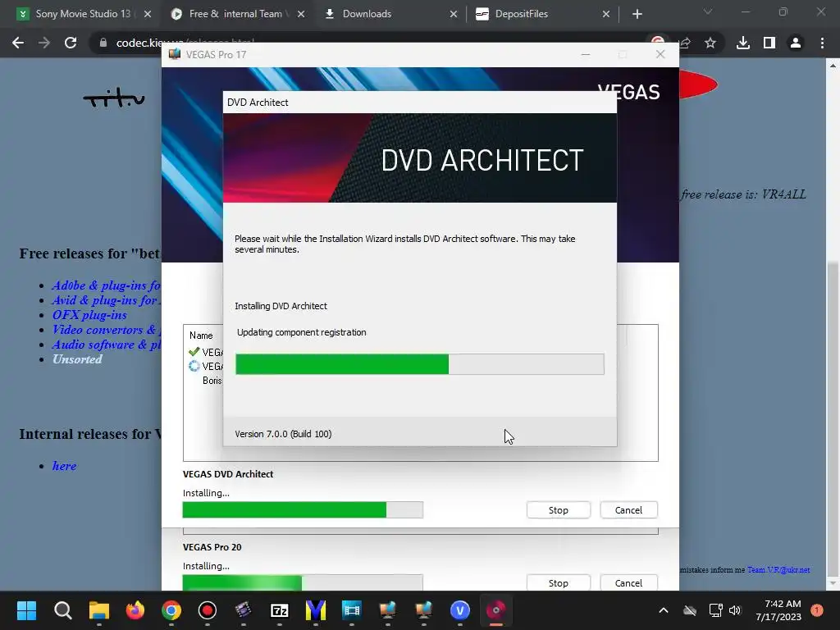Click the checkmark beside first VEGAS item

click(194, 352)
